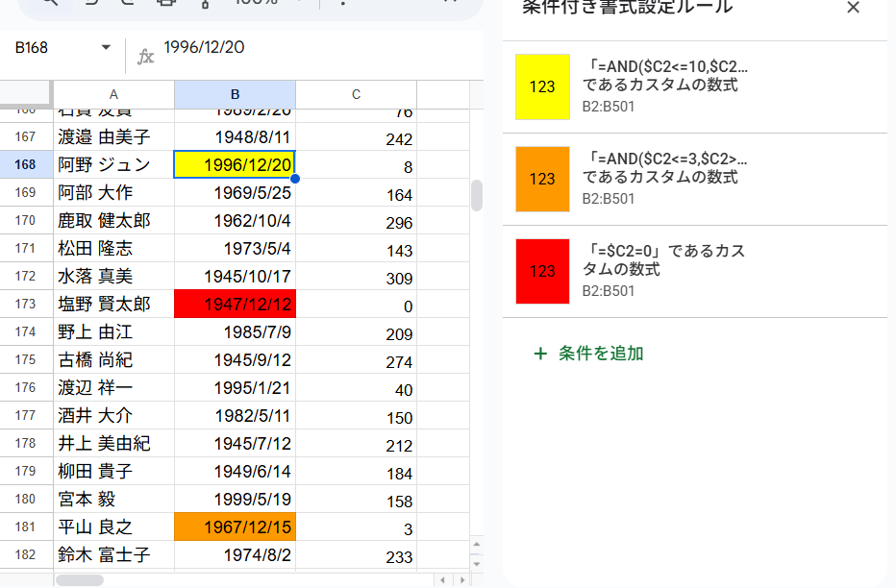Close the conditional formatting rules panel
The image size is (896, 588).
(853, 8)
